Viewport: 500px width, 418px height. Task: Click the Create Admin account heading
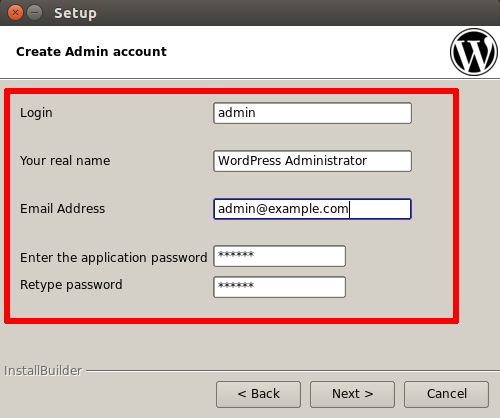coord(91,52)
